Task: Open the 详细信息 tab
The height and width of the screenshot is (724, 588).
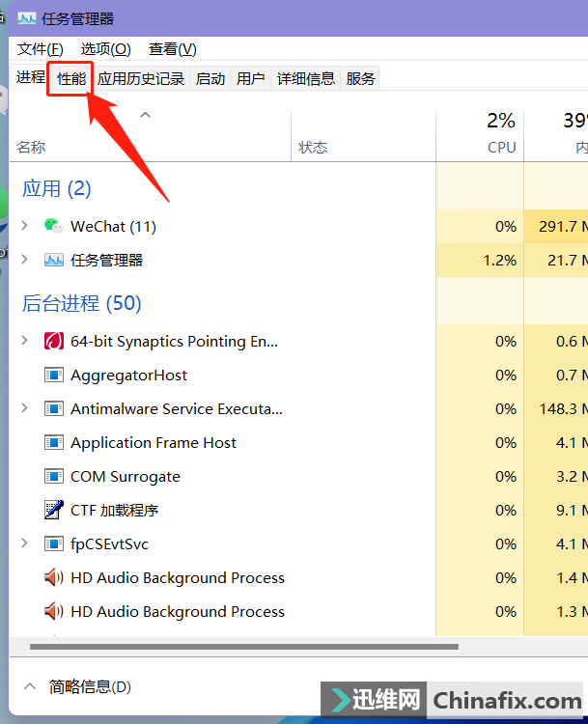Action: (x=305, y=79)
